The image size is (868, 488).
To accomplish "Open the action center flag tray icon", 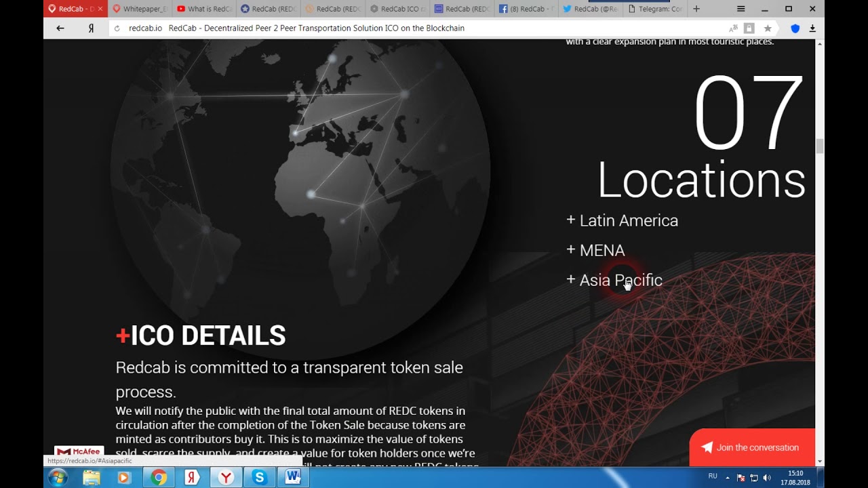I will click(741, 478).
